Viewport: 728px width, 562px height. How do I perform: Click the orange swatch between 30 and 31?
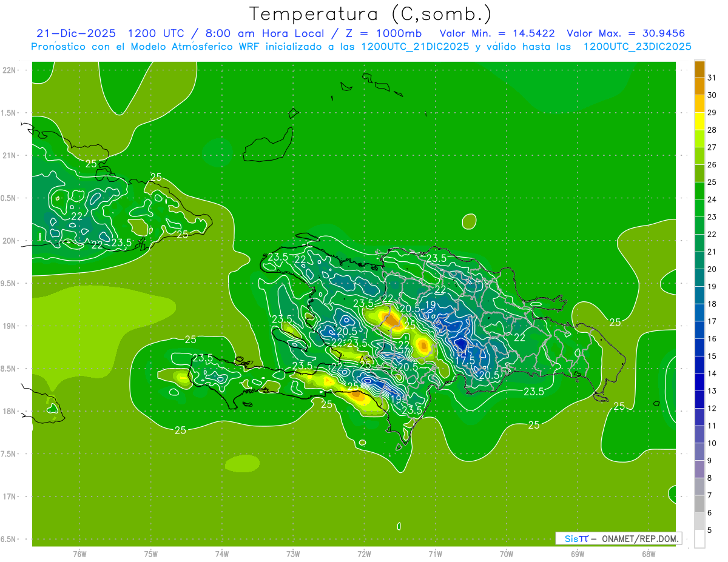pyautogui.click(x=699, y=87)
